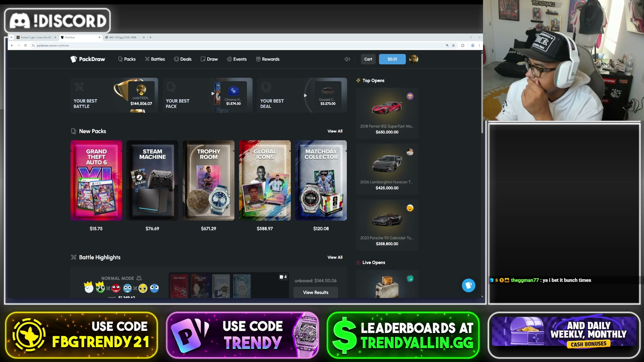Click the browser forward arrow
Image resolution: width=644 pixels, height=362 pixels.
pos(18,46)
